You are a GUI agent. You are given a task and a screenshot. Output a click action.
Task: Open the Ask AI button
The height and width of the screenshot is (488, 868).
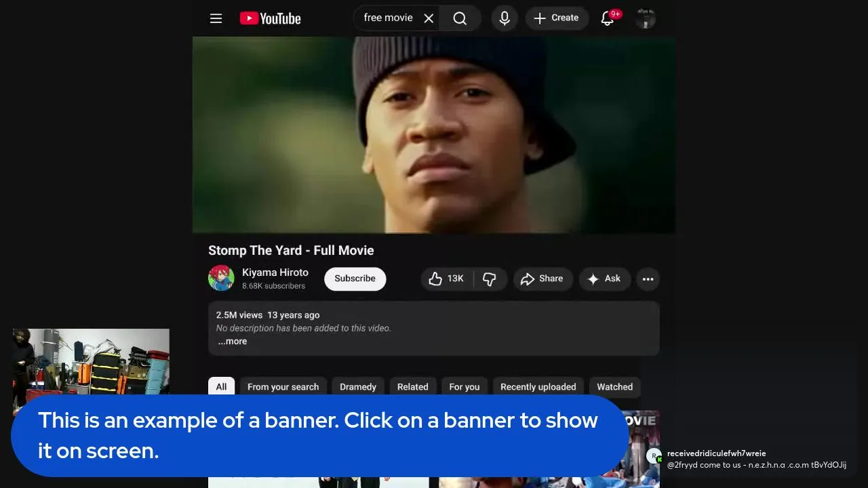click(604, 279)
